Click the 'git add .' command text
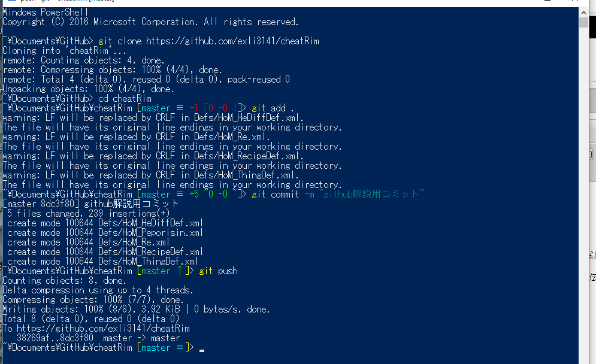596x364 pixels. point(273,108)
